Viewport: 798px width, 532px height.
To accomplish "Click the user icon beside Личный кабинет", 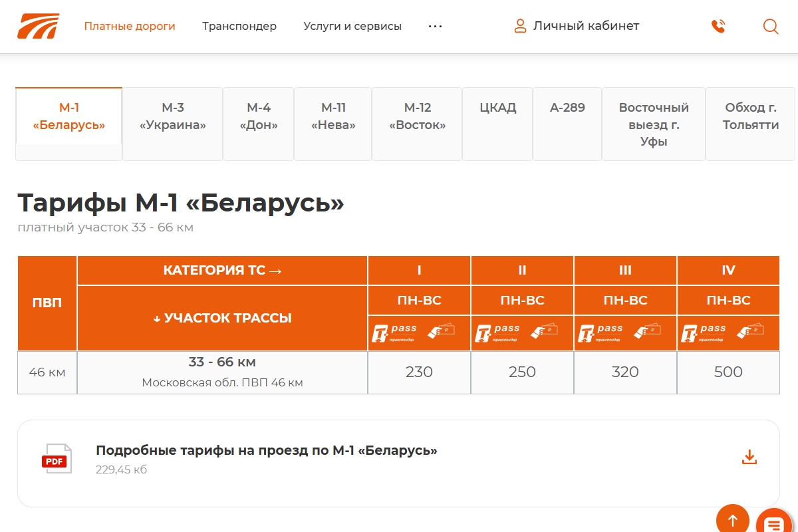I will tap(520, 26).
